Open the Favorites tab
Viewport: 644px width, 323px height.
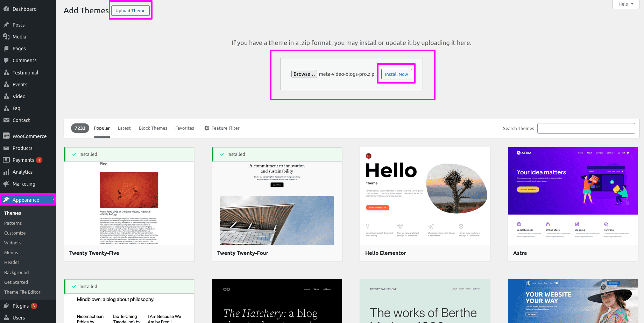pos(185,128)
